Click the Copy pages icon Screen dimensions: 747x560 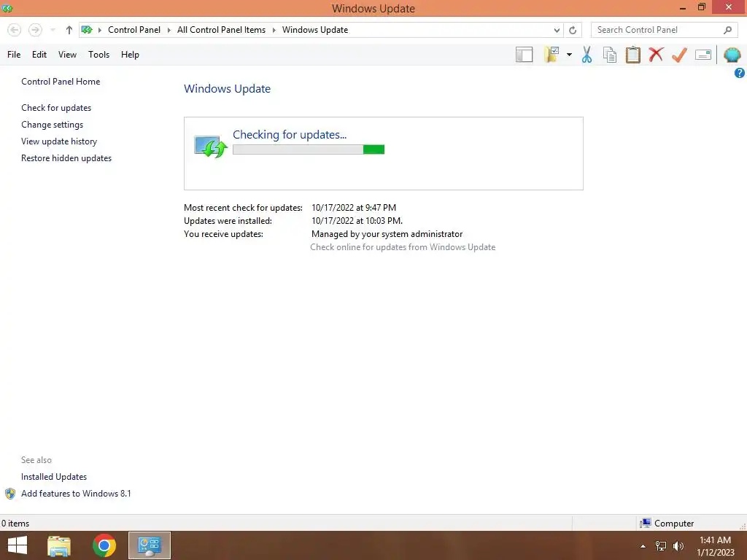coord(610,55)
